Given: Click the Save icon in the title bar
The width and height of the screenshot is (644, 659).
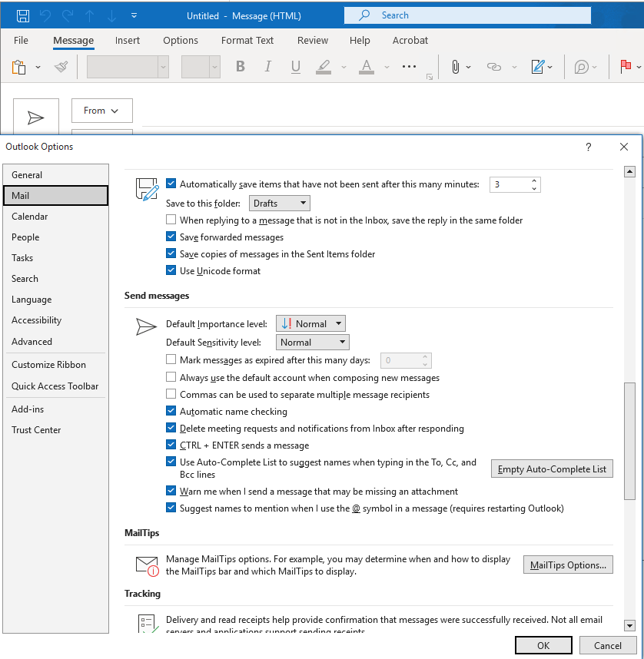Looking at the screenshot, I should pos(23,16).
